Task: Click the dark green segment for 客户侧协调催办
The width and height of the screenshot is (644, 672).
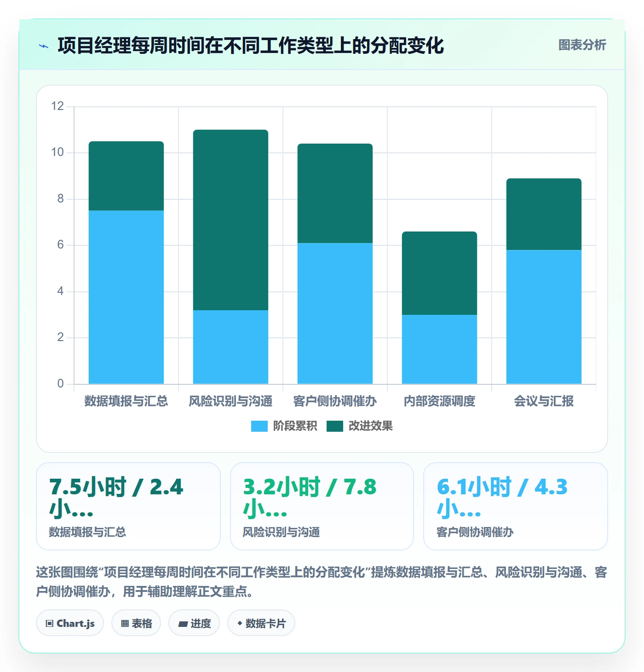Action: tap(335, 193)
